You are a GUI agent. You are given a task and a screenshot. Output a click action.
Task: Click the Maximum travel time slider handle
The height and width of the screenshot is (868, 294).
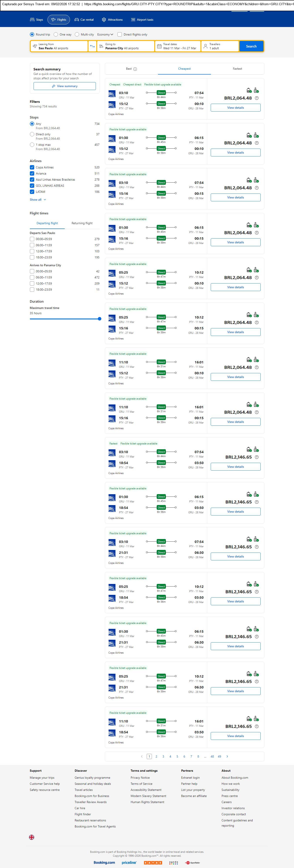click(99, 319)
